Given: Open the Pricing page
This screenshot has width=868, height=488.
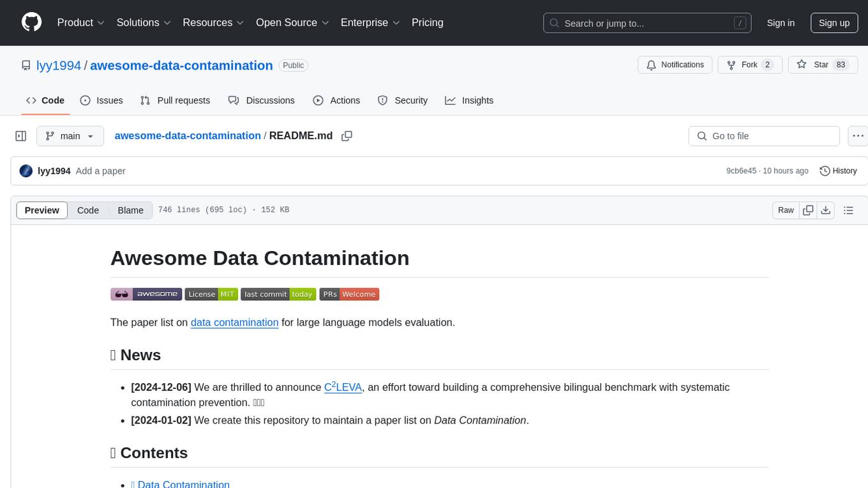Looking at the screenshot, I should tap(428, 22).
